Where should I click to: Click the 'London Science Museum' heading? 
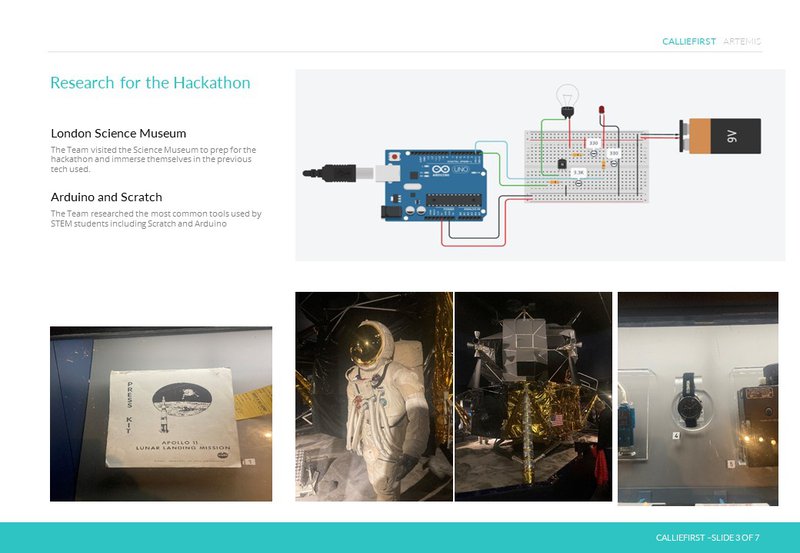pos(118,133)
